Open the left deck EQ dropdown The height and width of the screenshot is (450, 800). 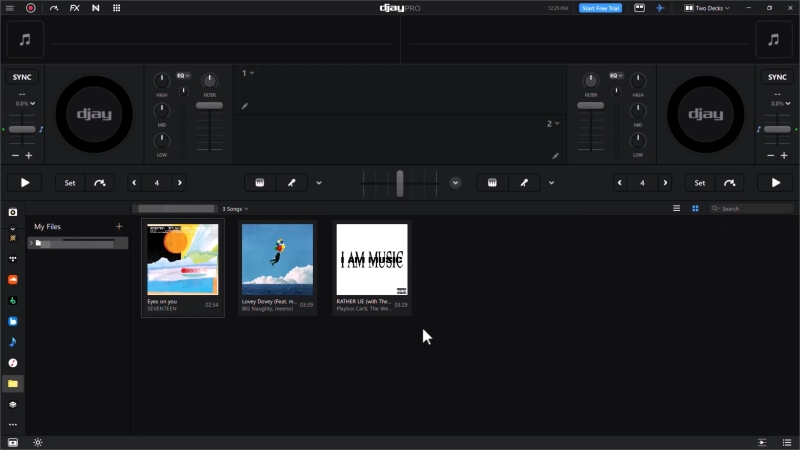tap(183, 76)
